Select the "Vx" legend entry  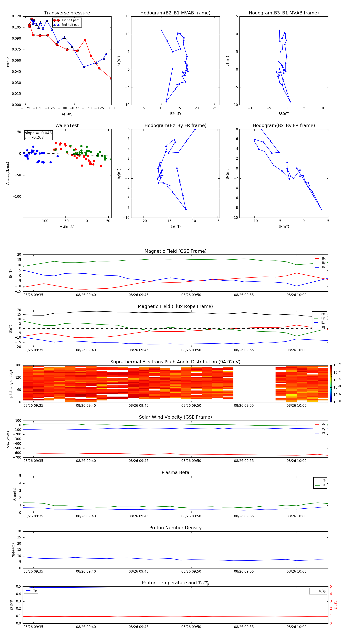[x=320, y=424]
